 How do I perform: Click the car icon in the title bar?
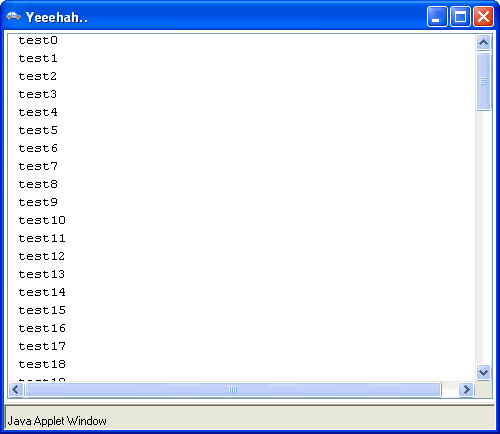click(13, 16)
